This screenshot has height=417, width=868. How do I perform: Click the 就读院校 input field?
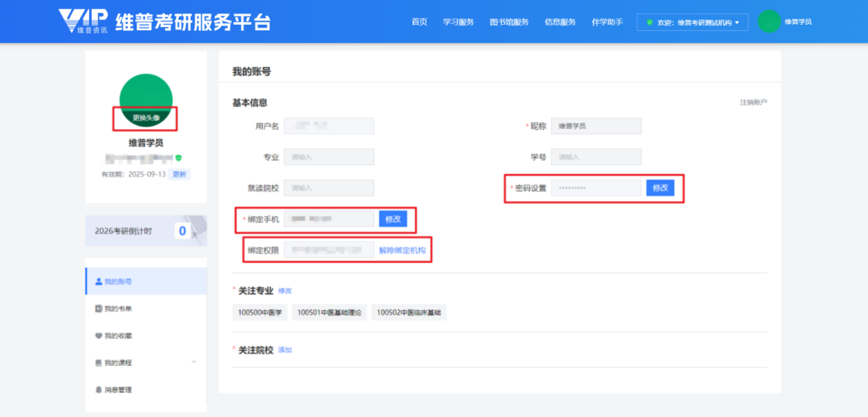tap(329, 188)
